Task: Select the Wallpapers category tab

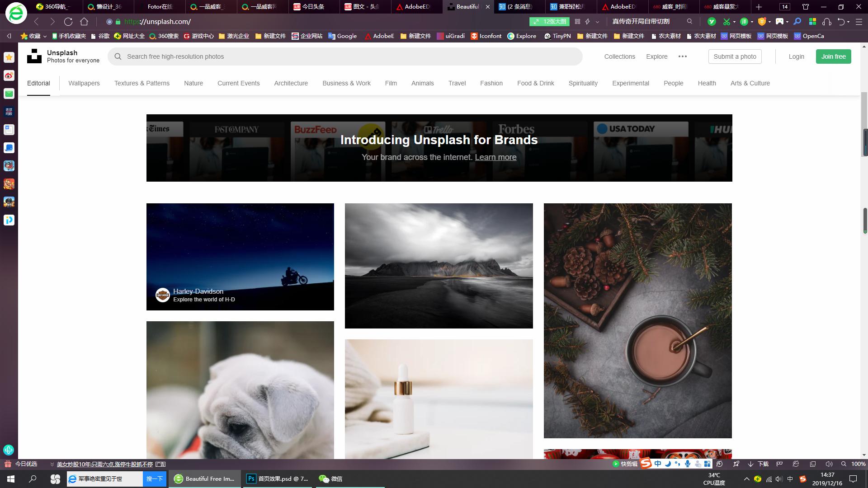Action: click(x=84, y=83)
